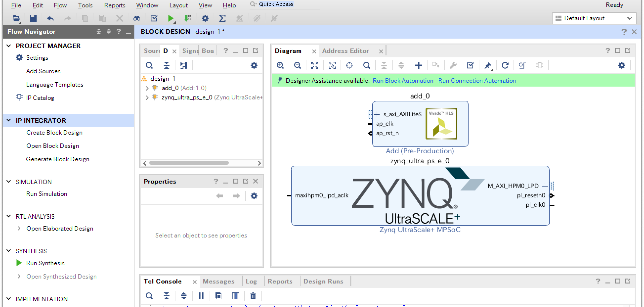The height and width of the screenshot is (307, 644).
Task: Click Zoom Fit icon in diagram toolbar
Action: (x=315, y=66)
